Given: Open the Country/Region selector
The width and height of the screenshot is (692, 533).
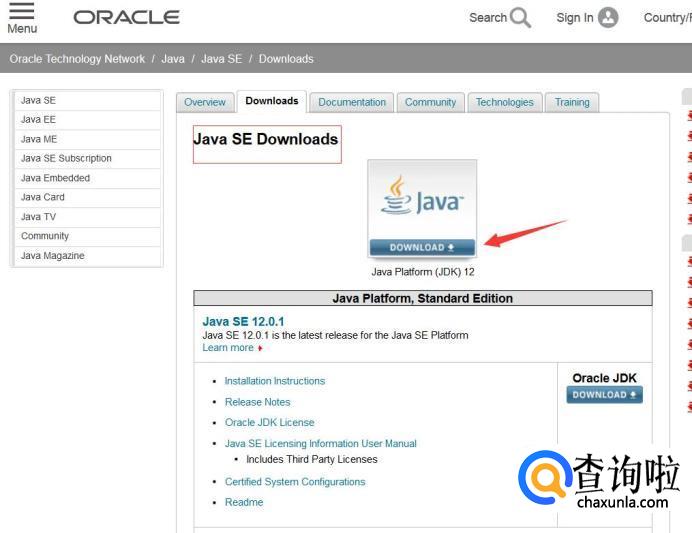Looking at the screenshot, I should 668,18.
